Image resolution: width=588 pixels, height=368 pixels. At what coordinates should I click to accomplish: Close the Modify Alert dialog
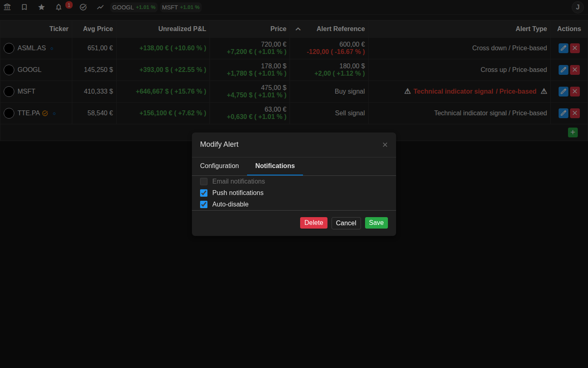coord(385,145)
